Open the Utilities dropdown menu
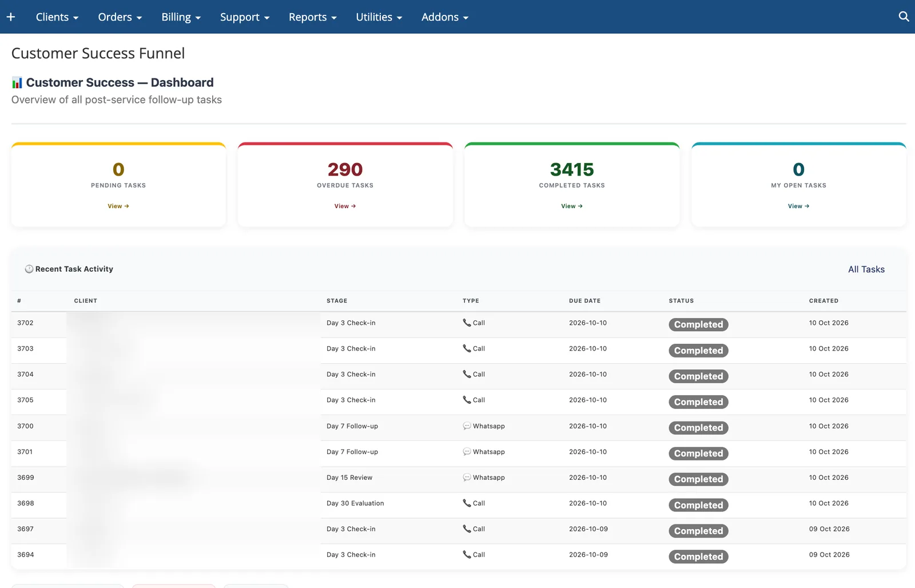Viewport: 915px width, 588px height. [379, 17]
